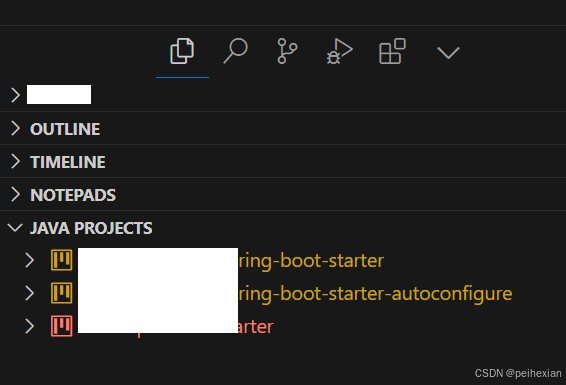Open the Run and Debug icon
The height and width of the screenshot is (385, 566).
[339, 51]
